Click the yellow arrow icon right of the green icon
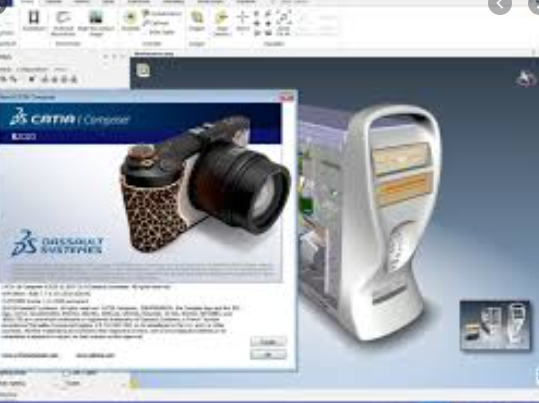Viewport: 539px width, 403px height. pyautogui.click(x=222, y=17)
